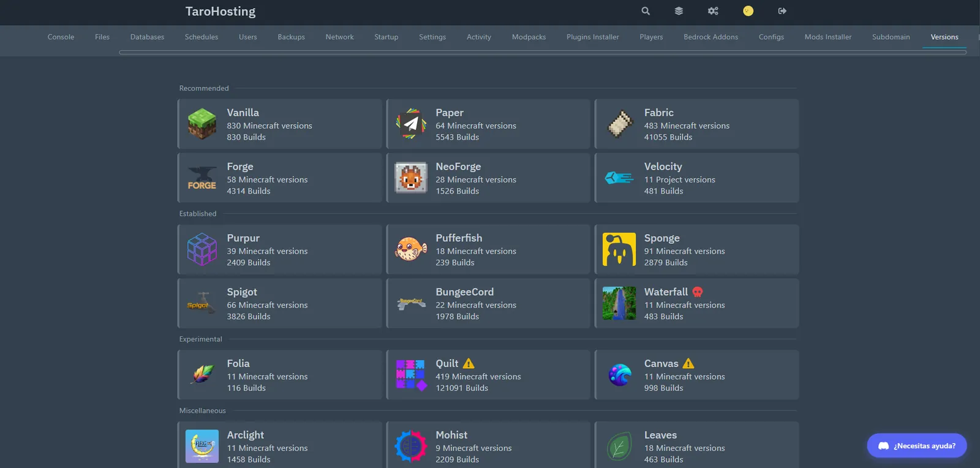
Task: Switch to the Files tab
Action: click(102, 37)
